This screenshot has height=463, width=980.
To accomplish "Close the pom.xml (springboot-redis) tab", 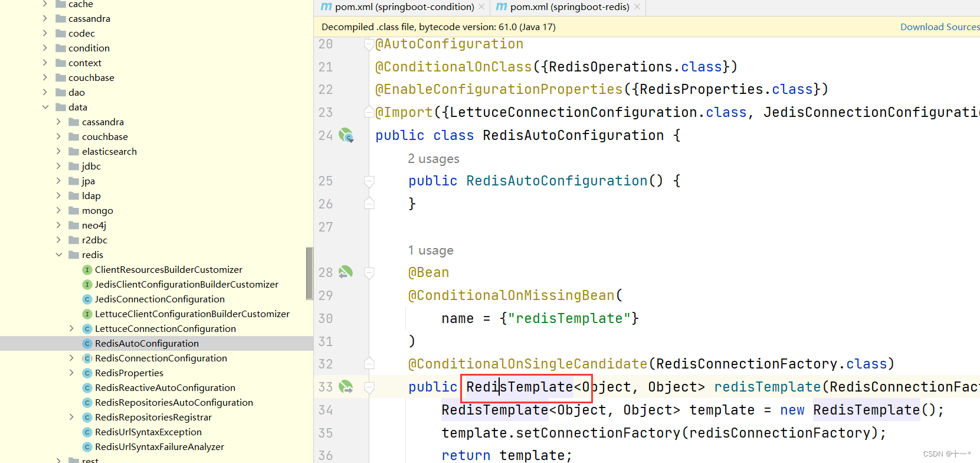I will (637, 7).
